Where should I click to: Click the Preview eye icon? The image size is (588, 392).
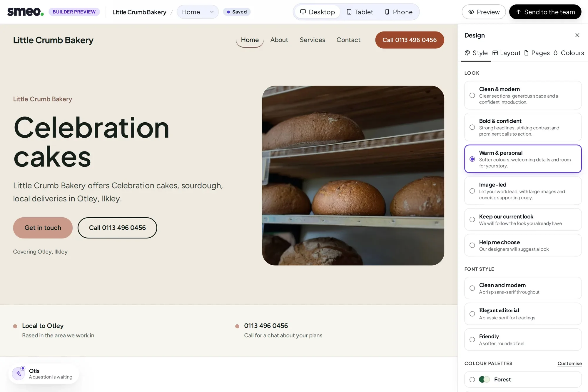(471, 12)
